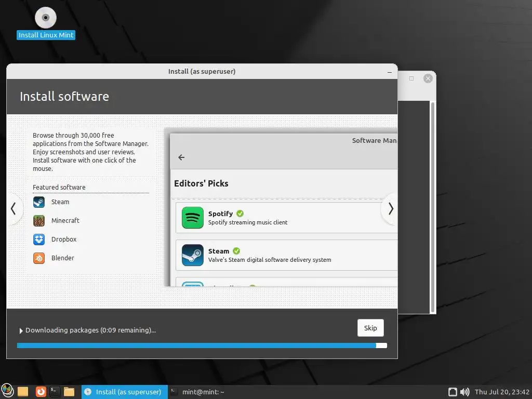
Task: Launch Firefox from the taskbar
Action: [x=41, y=392]
